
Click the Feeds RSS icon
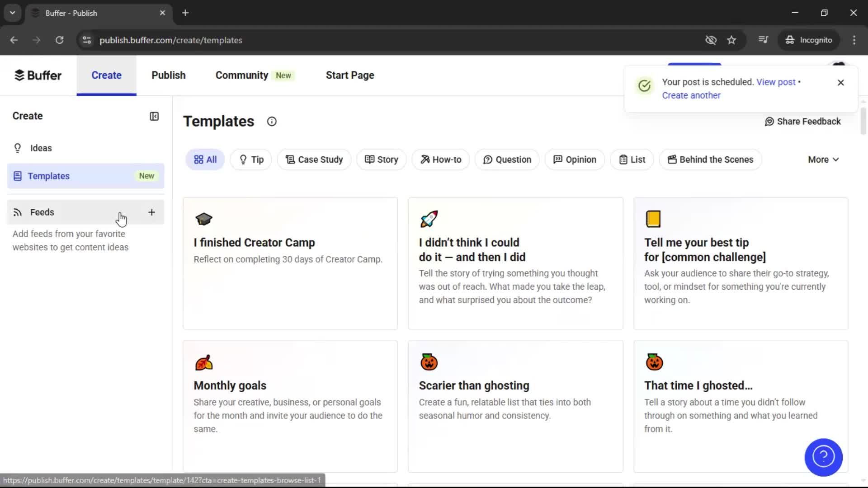[x=17, y=212]
